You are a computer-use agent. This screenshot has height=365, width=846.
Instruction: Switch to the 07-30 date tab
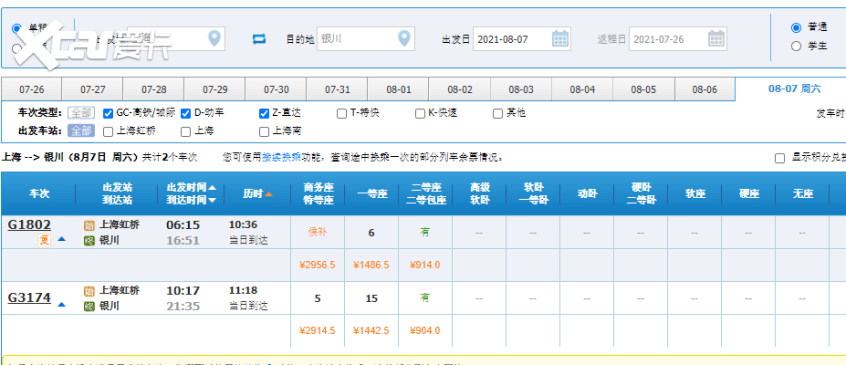point(276,89)
